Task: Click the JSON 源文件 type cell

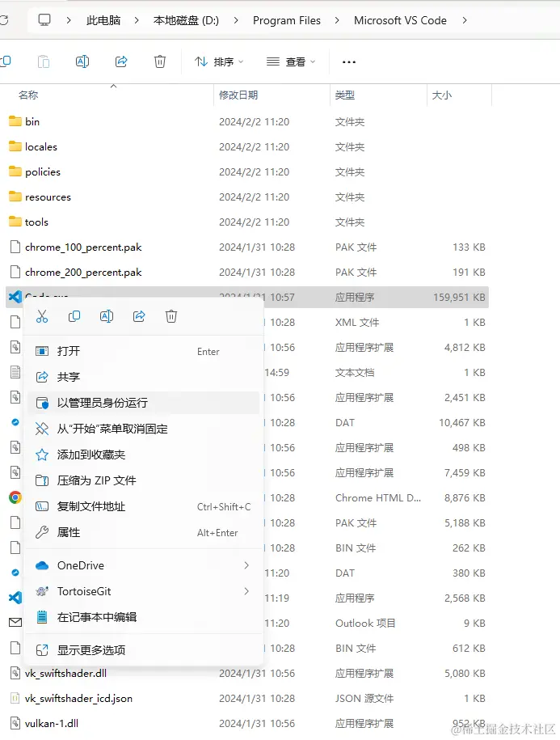Action: click(364, 698)
